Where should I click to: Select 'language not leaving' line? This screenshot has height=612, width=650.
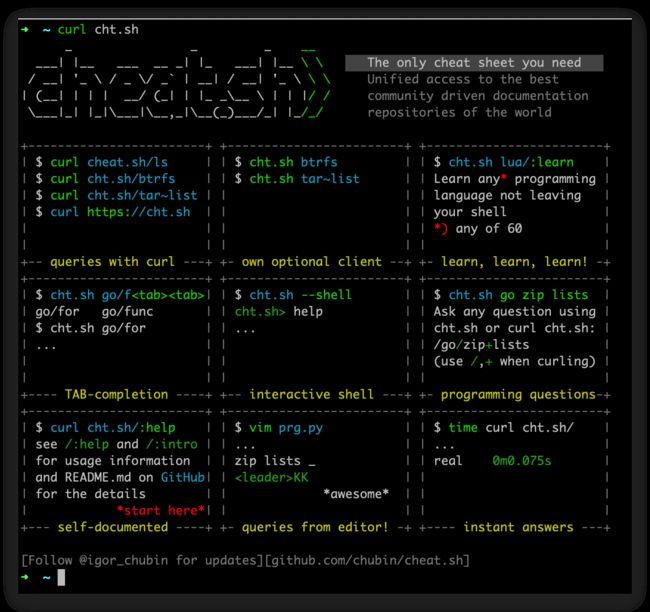tap(507, 195)
